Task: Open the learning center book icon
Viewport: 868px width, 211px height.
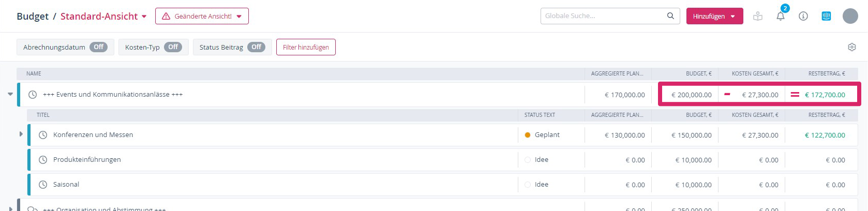Action: [x=758, y=16]
